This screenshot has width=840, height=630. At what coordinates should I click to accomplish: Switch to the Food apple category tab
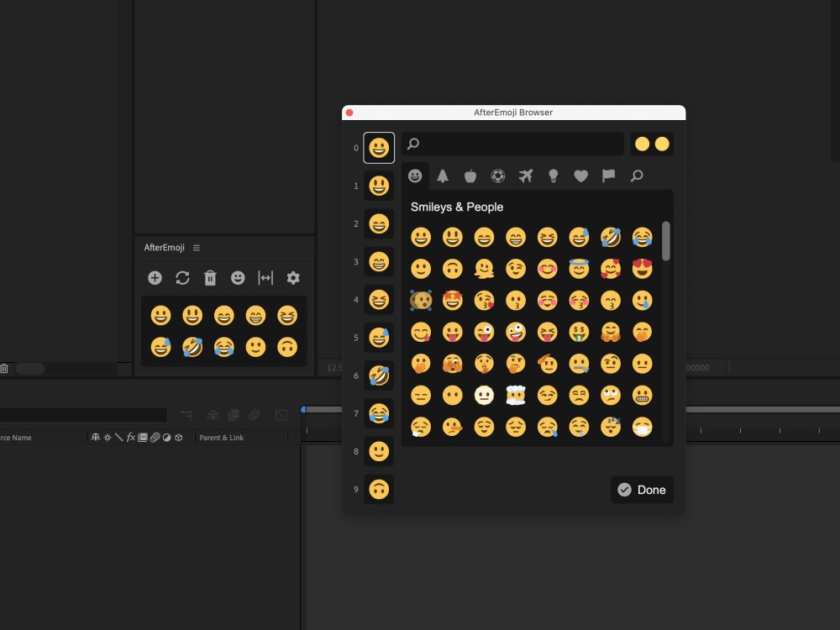(x=470, y=176)
